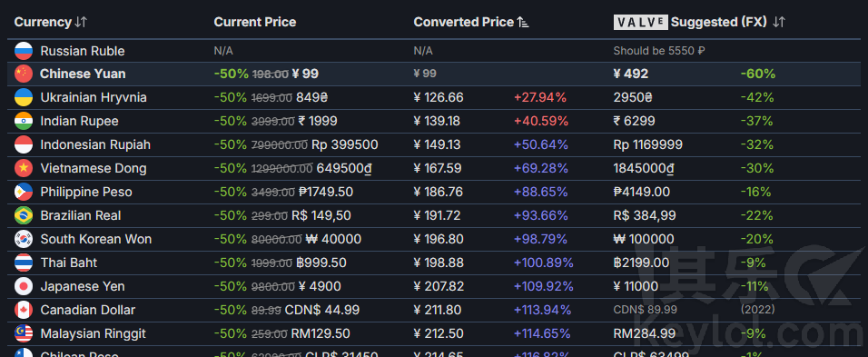The width and height of the screenshot is (868, 357).
Task: Click the '+100.89%' converted difference
Action: [544, 263]
